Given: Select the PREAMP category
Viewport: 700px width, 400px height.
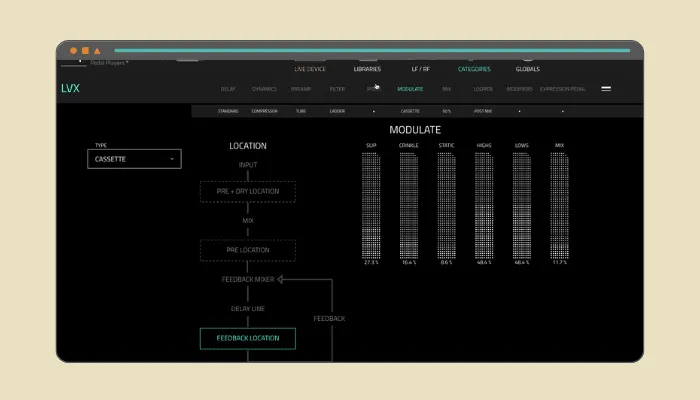Looking at the screenshot, I should tap(301, 89).
